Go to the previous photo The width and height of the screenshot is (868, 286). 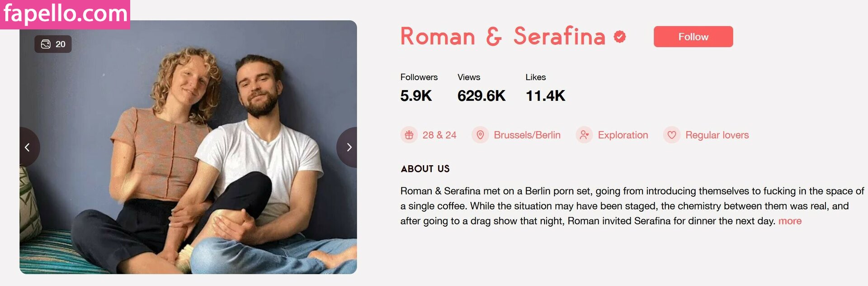point(28,148)
